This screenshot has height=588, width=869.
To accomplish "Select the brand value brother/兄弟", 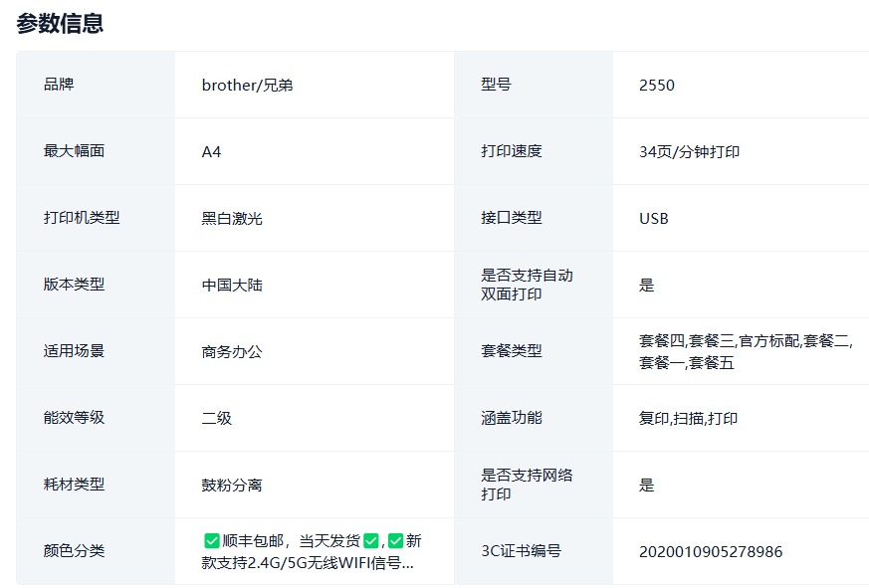I will pyautogui.click(x=247, y=86).
